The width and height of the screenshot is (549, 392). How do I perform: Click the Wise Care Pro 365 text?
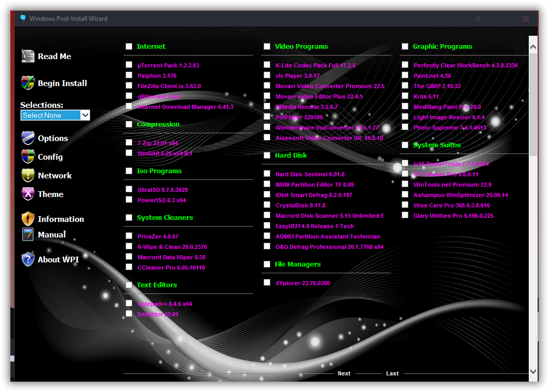point(451,205)
